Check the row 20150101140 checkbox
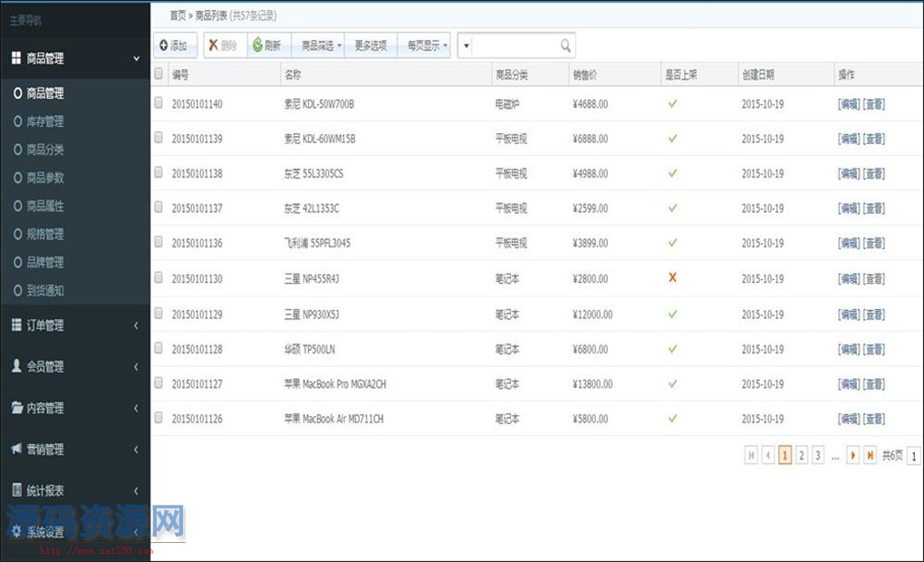 point(159,102)
